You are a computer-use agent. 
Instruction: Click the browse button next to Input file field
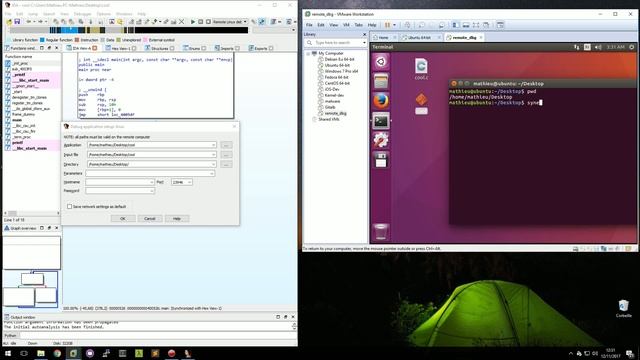pos(226,155)
